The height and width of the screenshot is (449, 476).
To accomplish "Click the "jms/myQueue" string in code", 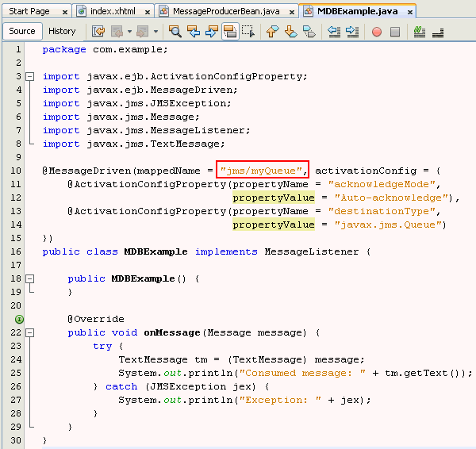I will pos(263,171).
